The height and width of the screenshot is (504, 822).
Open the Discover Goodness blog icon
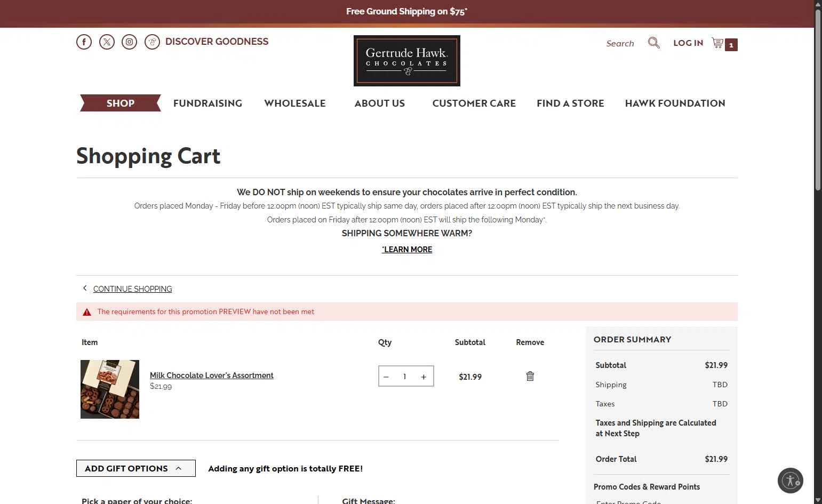pos(152,42)
